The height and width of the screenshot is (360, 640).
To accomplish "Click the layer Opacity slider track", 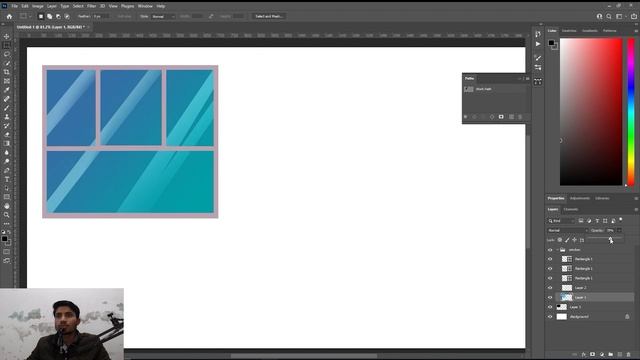I will coord(605,238).
